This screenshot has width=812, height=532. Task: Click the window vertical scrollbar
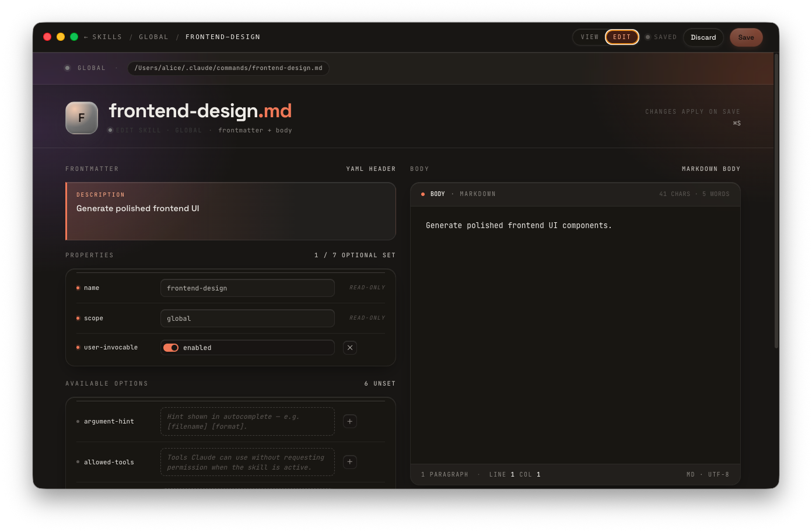[776, 201]
